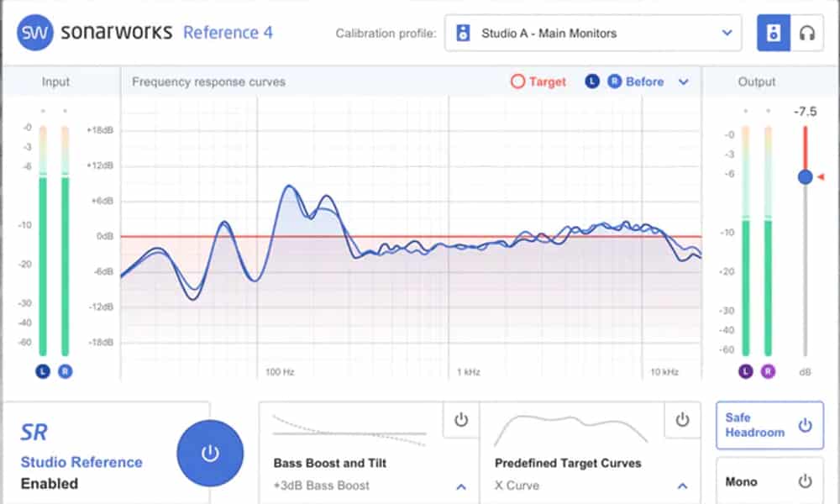Click the Bass Boost and Tilt curve preview
This screenshot has width=840, height=504.
click(349, 430)
